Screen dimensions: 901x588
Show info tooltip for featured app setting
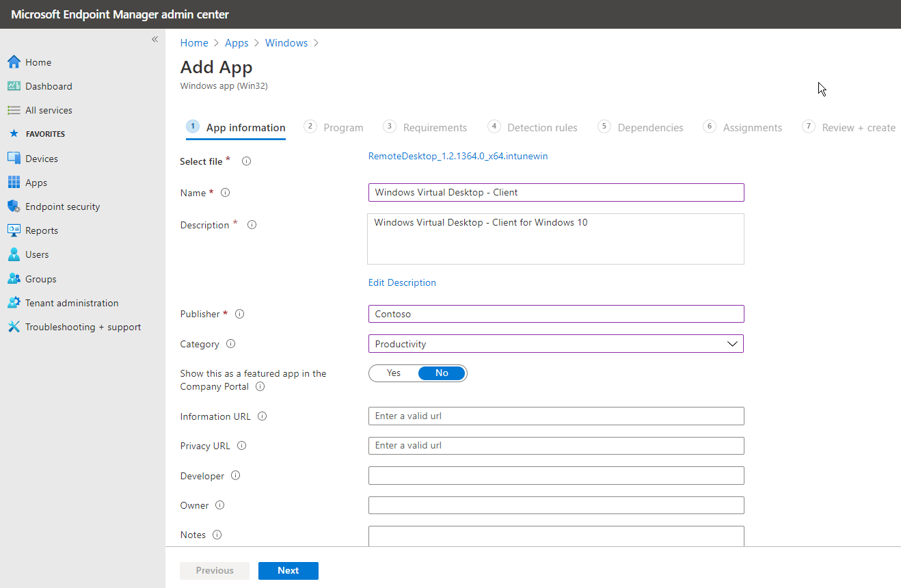260,386
